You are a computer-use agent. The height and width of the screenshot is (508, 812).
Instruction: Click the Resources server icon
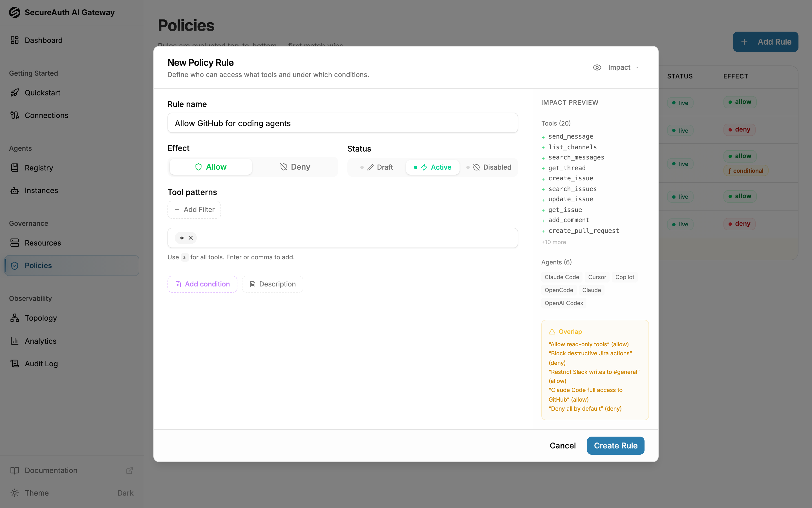14,243
